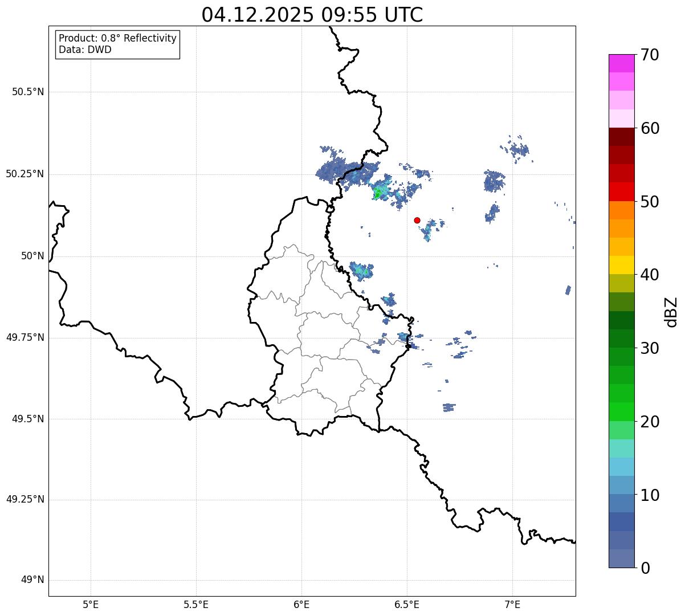
Task: Click the red station marker dot
Action: 417,220
